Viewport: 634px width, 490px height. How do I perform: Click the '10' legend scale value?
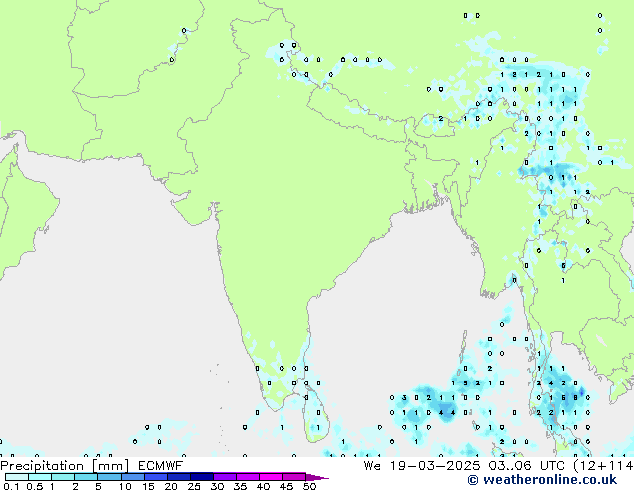pyautogui.click(x=125, y=486)
